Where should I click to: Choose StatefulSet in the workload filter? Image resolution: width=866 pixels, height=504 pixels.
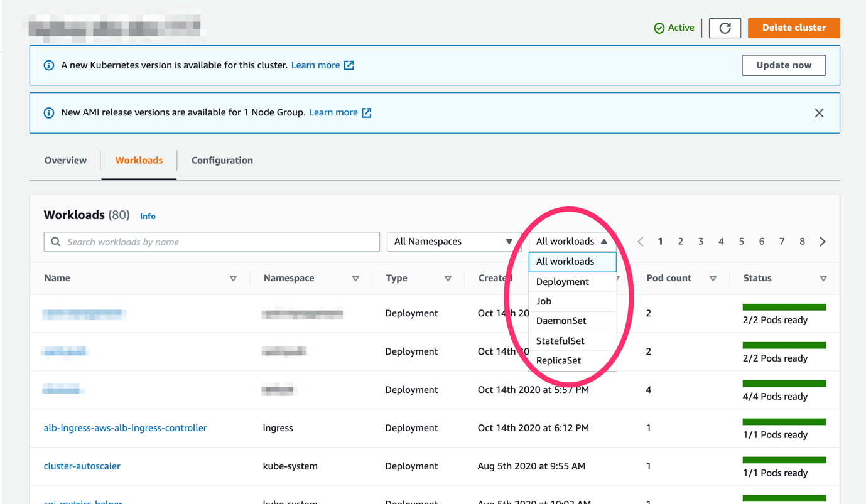click(560, 341)
